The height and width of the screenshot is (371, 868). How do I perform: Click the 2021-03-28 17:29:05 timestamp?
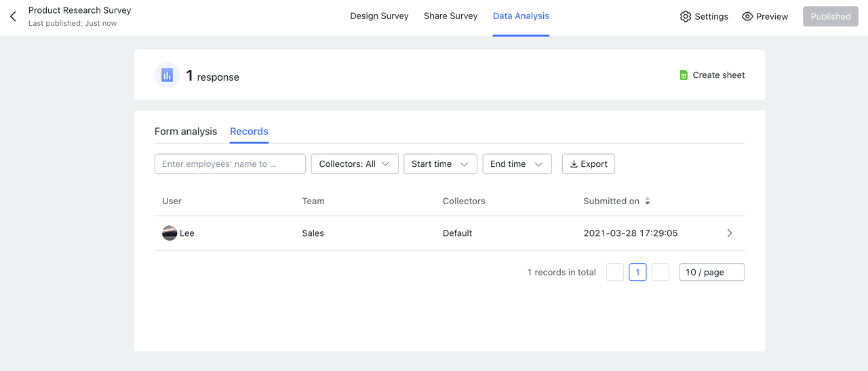tap(631, 233)
